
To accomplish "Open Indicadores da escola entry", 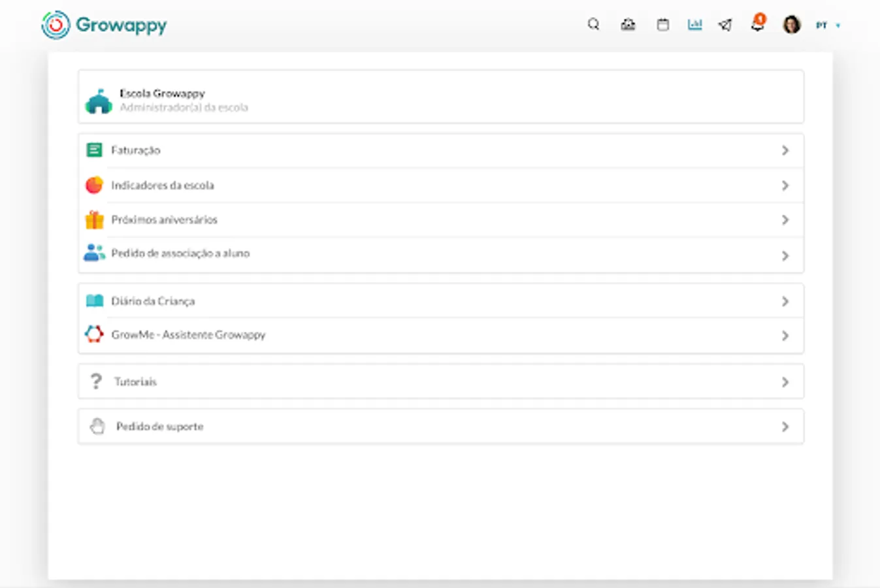I will tap(441, 186).
